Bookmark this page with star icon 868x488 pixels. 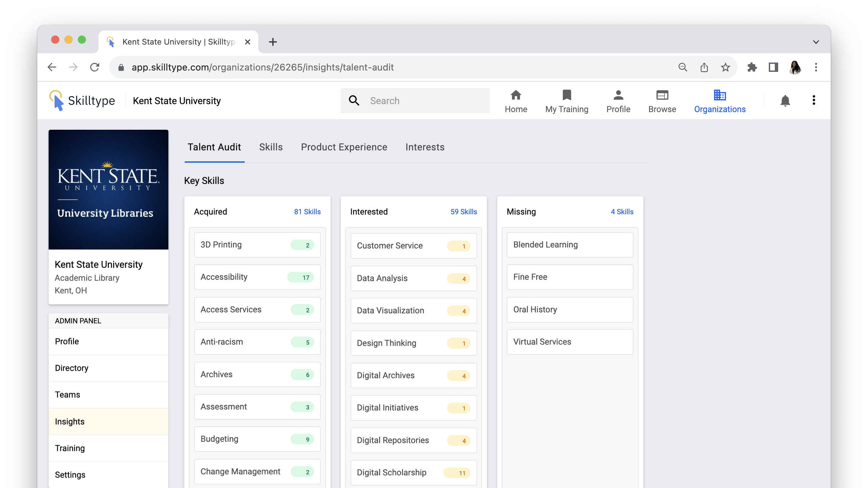(x=725, y=67)
